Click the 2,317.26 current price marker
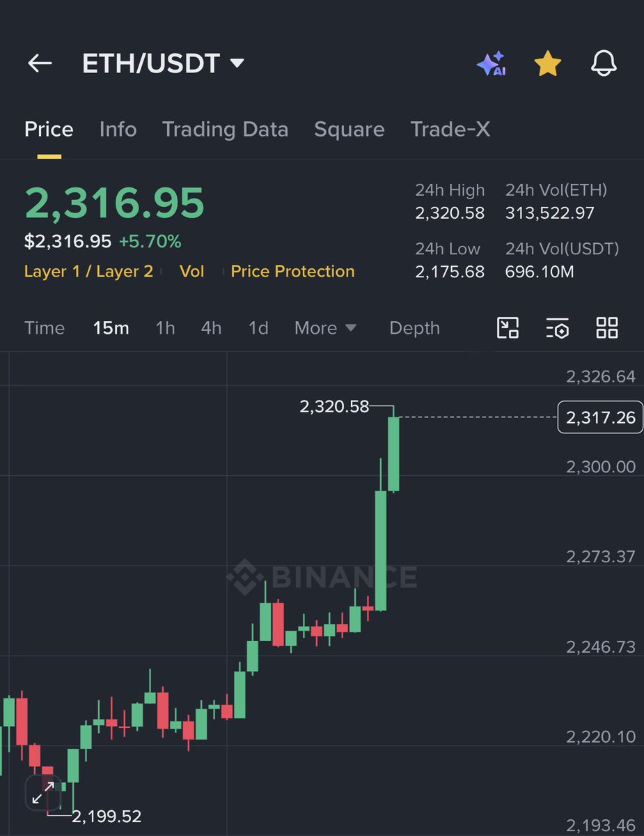Image resolution: width=644 pixels, height=836 pixels. click(x=600, y=417)
